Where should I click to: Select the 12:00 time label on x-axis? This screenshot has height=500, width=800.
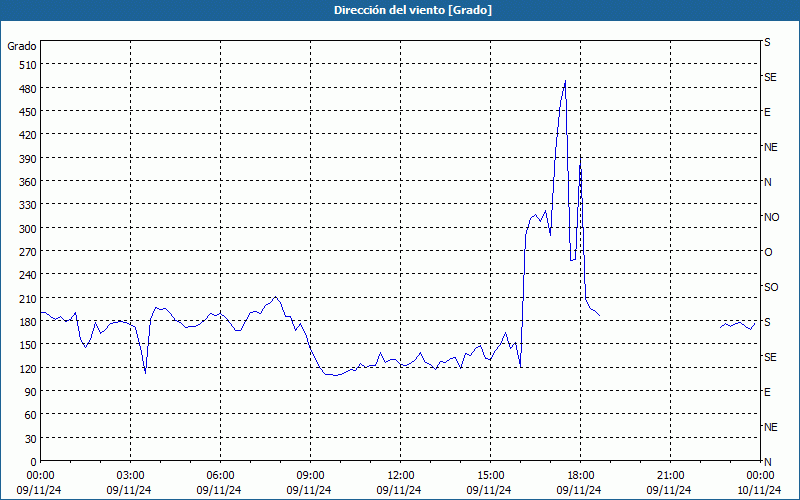click(401, 476)
